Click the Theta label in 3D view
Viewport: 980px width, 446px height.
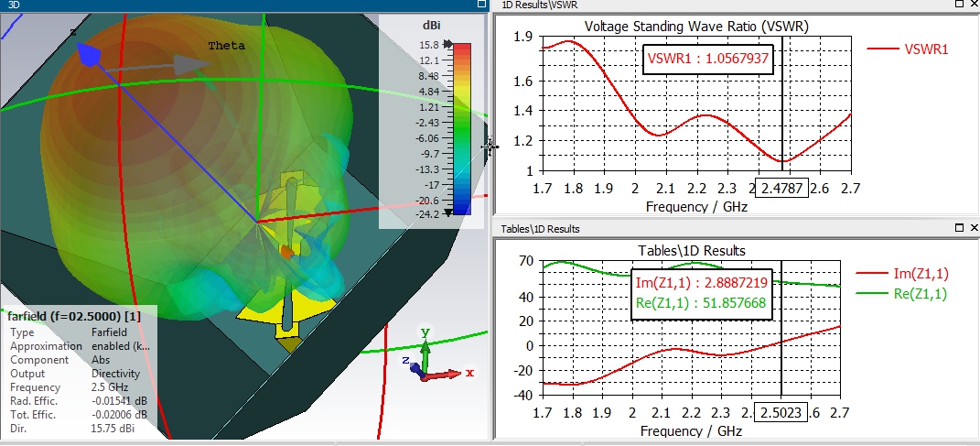pyautogui.click(x=226, y=46)
